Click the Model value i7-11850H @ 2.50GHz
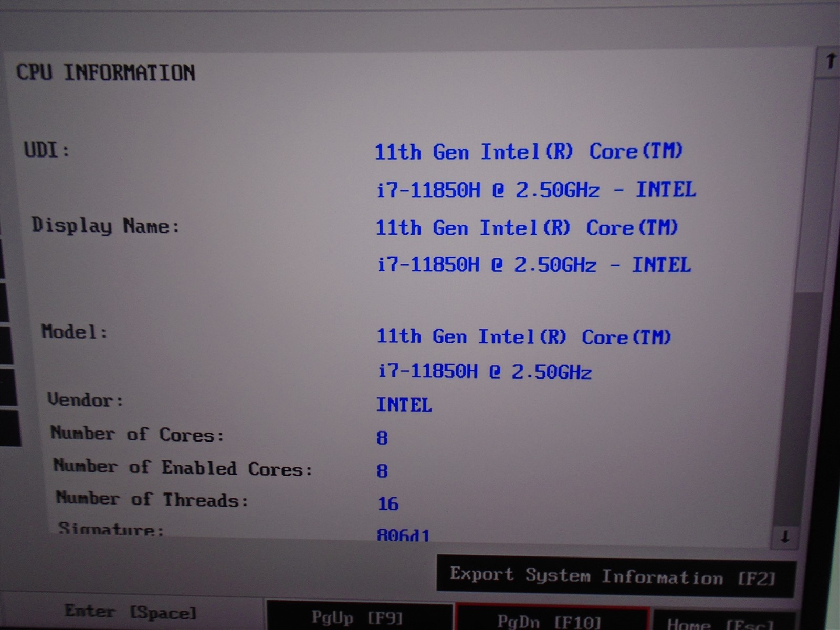Image resolution: width=840 pixels, height=630 pixels. 485,372
